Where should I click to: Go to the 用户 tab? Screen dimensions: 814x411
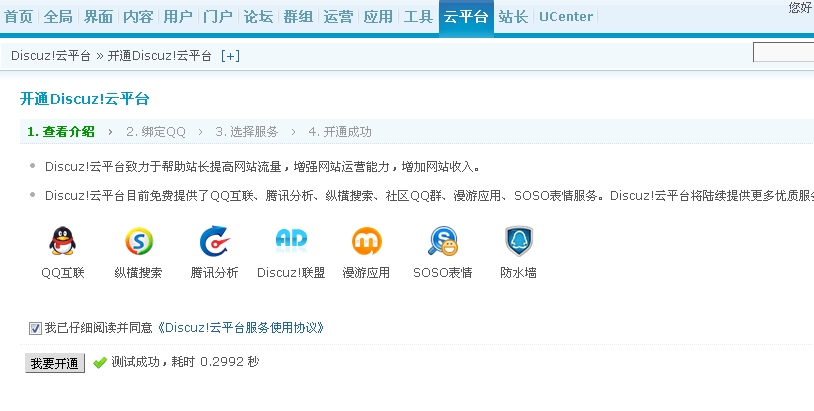click(178, 17)
